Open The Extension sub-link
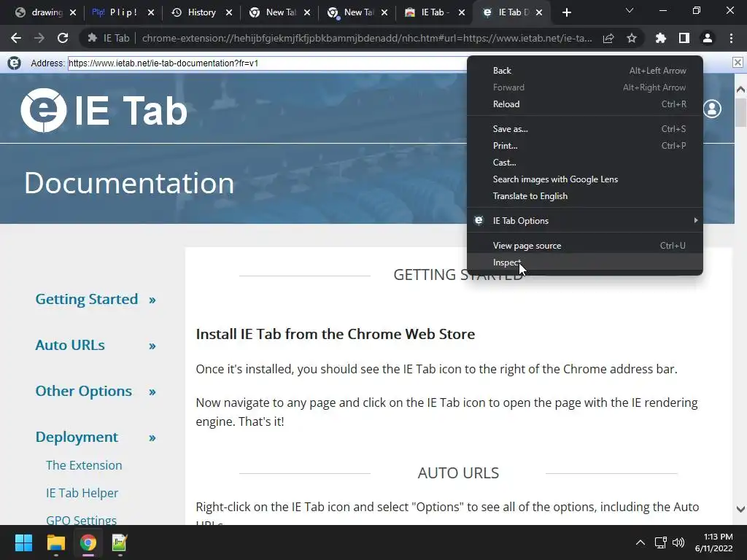747x560 pixels. coord(84,464)
